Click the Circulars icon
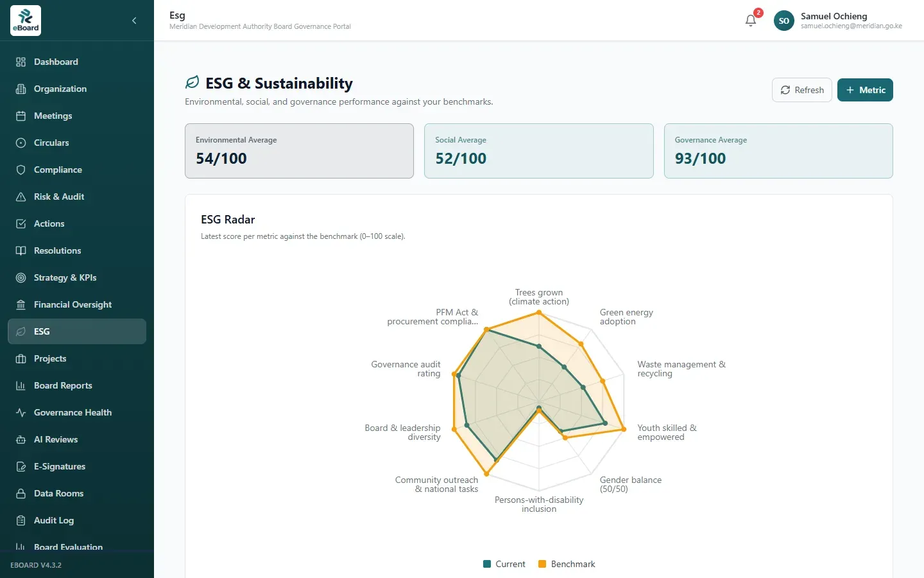The width and height of the screenshot is (924, 578). pos(21,143)
